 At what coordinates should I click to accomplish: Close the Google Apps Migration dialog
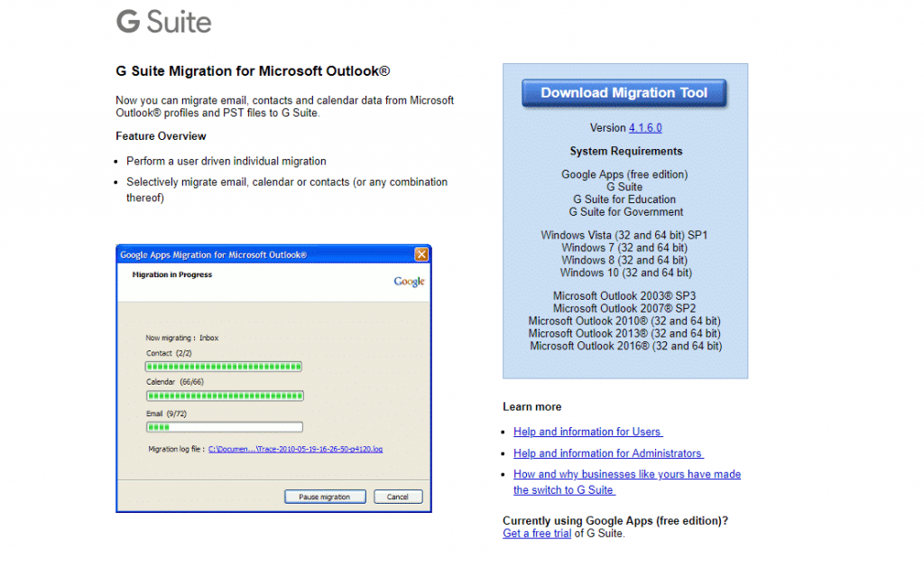click(x=421, y=255)
